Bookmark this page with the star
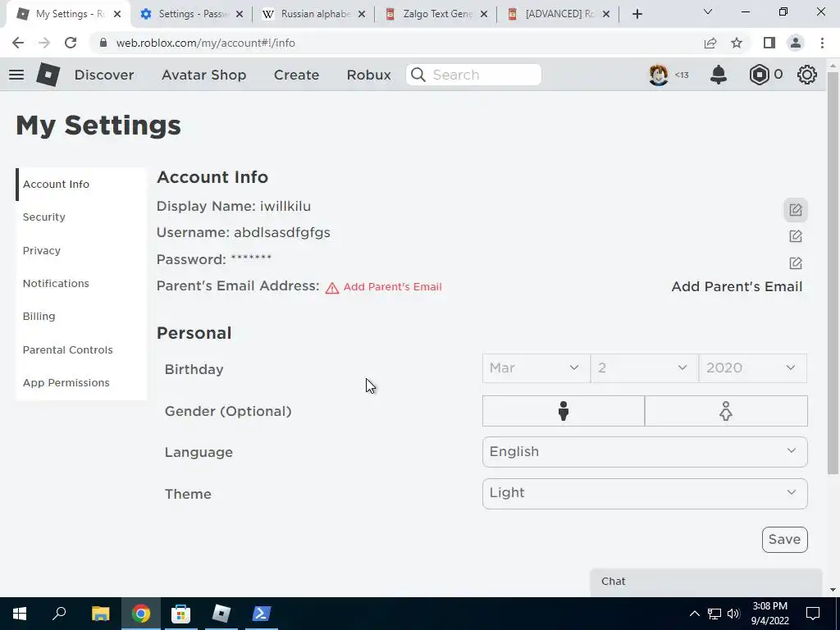Viewport: 840px width, 630px height. pos(737,43)
